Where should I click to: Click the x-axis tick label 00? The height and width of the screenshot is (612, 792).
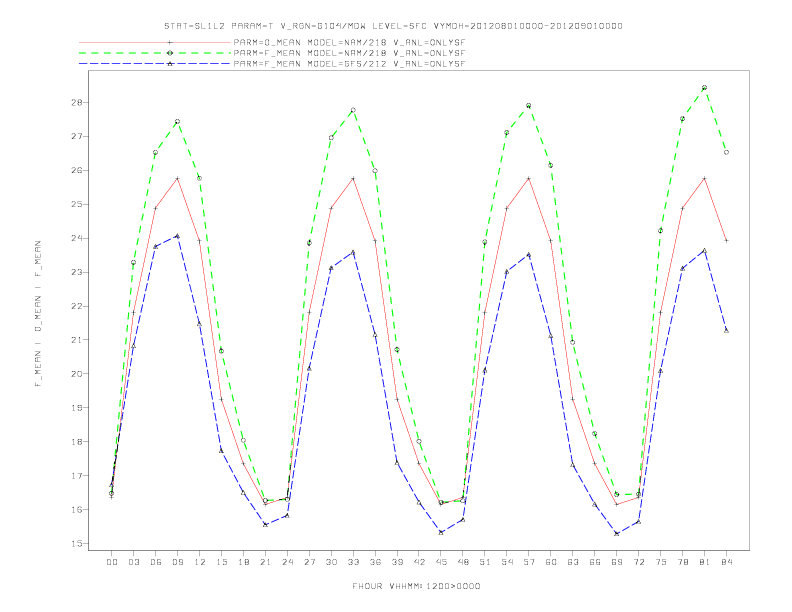tap(112, 562)
